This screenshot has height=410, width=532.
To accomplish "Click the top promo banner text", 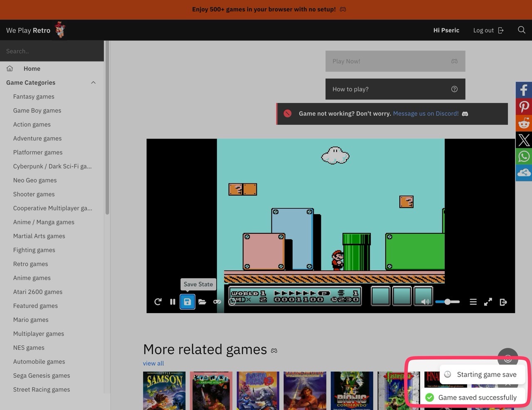I will [264, 9].
